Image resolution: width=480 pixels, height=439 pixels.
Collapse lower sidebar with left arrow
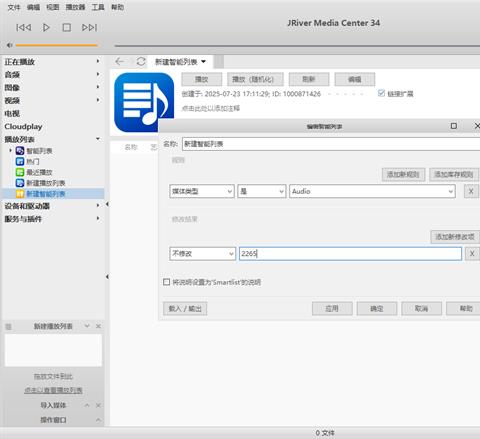coord(107,277)
